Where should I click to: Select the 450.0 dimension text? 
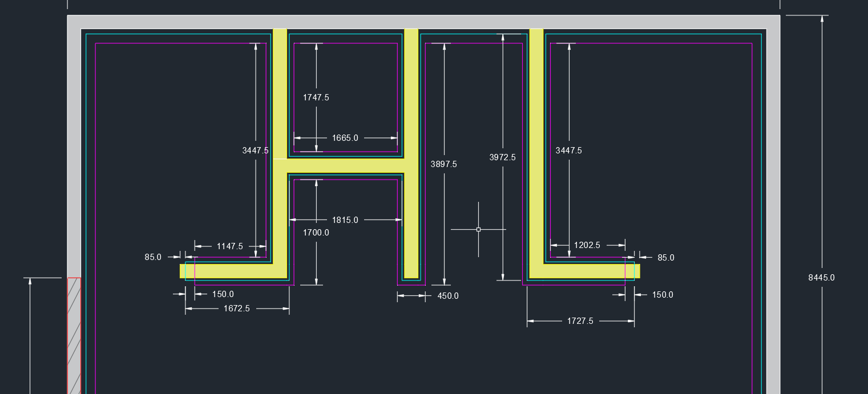tap(448, 296)
